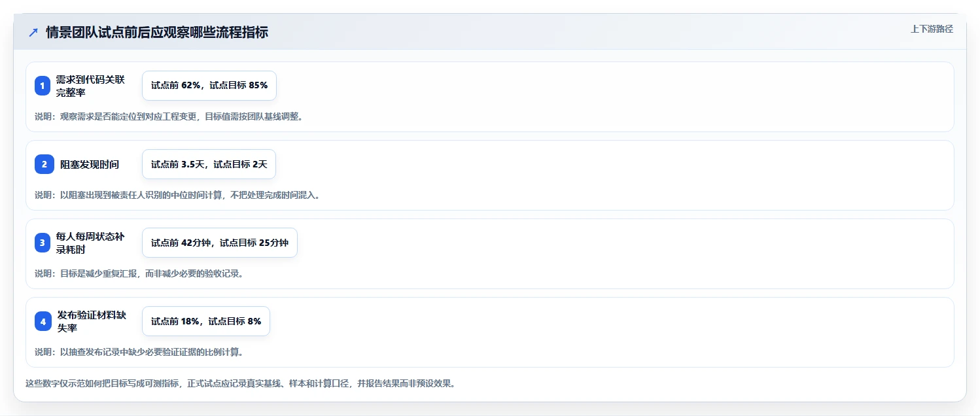Viewport: 980px width, 416px height.
Task: Select the number 1 badge for 需求到代码关联完整率
Action: pos(43,86)
